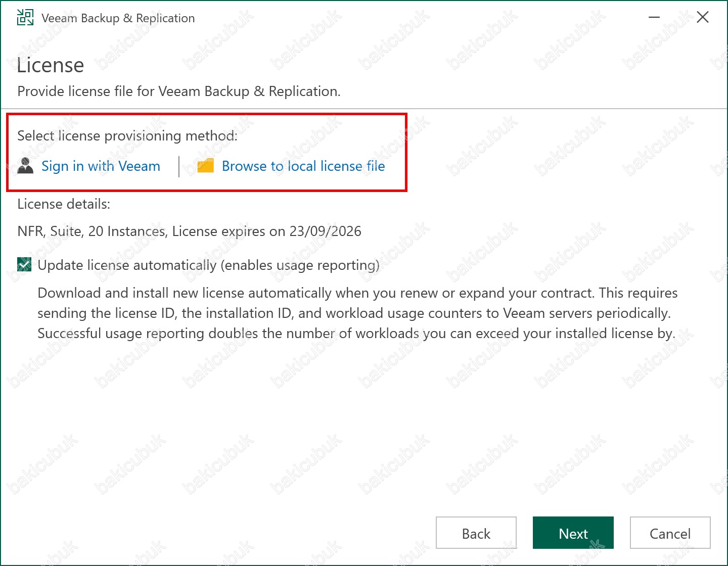Select the NFR Suite license details line
The height and width of the screenshot is (566, 728).
click(x=189, y=231)
